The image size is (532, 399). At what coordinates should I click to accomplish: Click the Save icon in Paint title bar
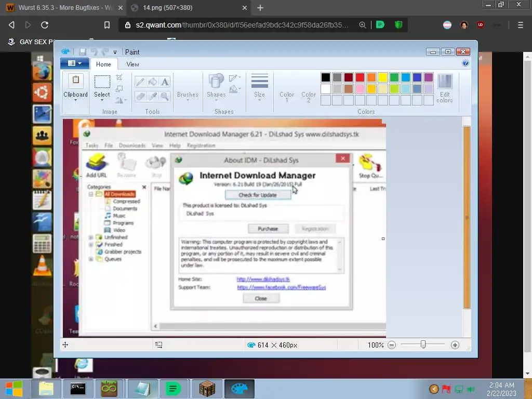pos(83,51)
